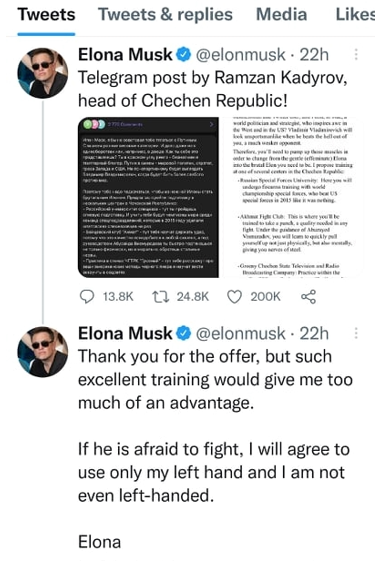Viewport: 377px width, 561px height.
Task: Select the Tweets tab
Action: 46,15
